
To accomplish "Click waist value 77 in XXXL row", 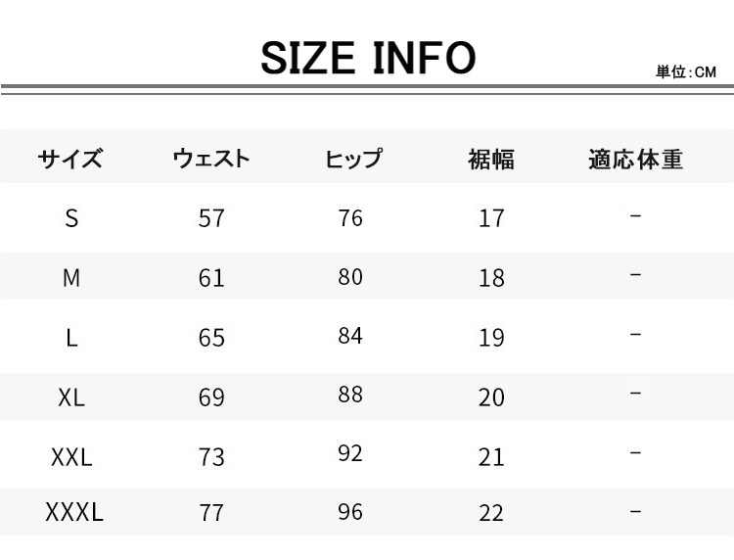I will pos(210,513).
